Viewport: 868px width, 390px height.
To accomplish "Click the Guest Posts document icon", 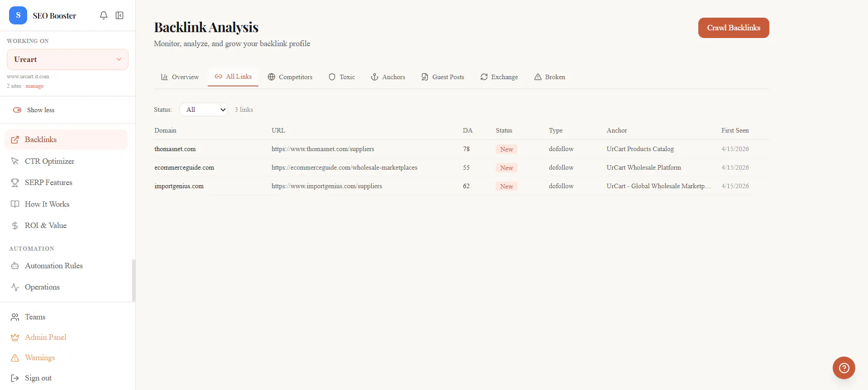I will click(x=425, y=77).
